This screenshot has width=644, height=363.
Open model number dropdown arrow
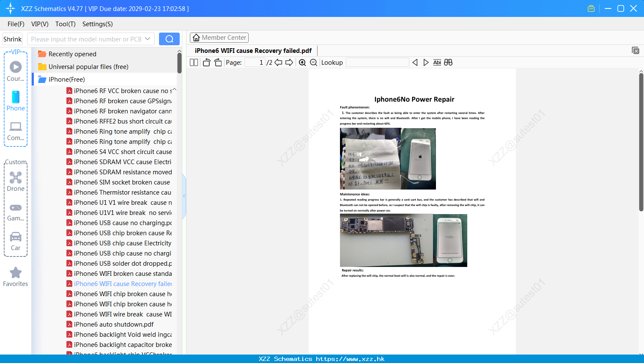[x=148, y=39]
